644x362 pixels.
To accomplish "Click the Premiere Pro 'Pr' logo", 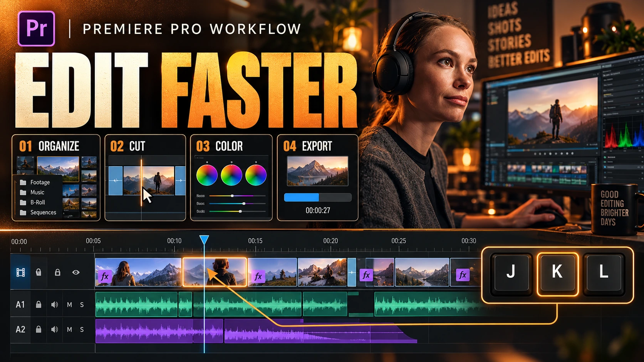I will 36,29.
